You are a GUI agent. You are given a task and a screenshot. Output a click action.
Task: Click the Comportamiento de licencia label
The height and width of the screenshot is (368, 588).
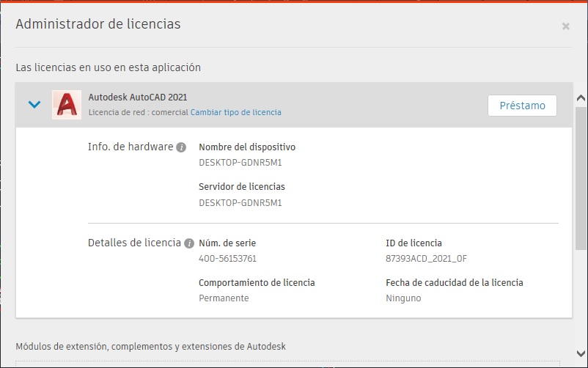257,282
